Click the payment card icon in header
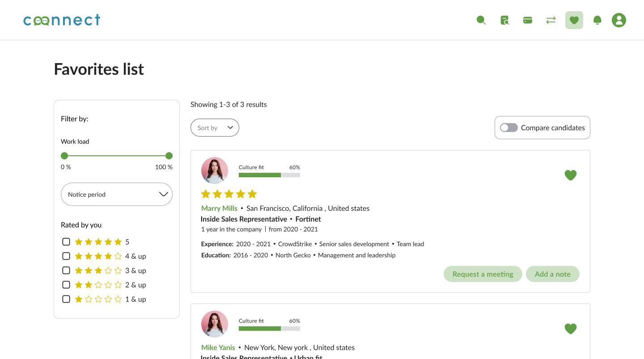This screenshot has width=644, height=359. [528, 20]
